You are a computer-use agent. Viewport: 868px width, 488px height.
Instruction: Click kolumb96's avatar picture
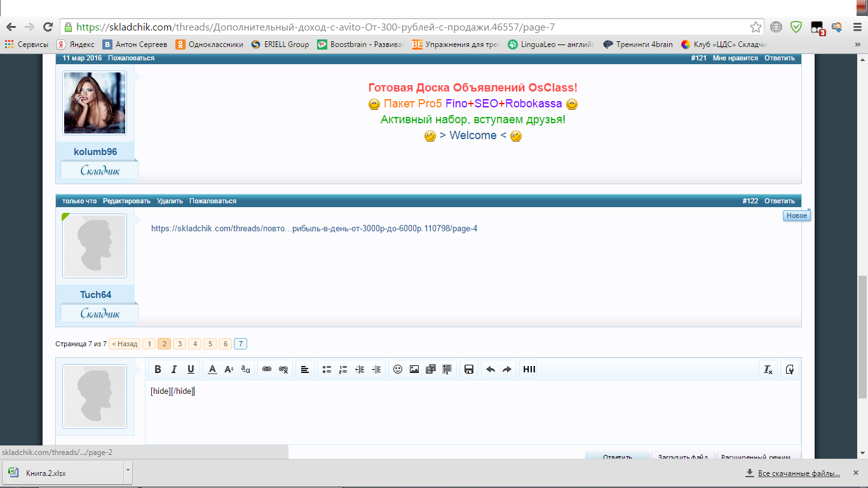coord(95,103)
